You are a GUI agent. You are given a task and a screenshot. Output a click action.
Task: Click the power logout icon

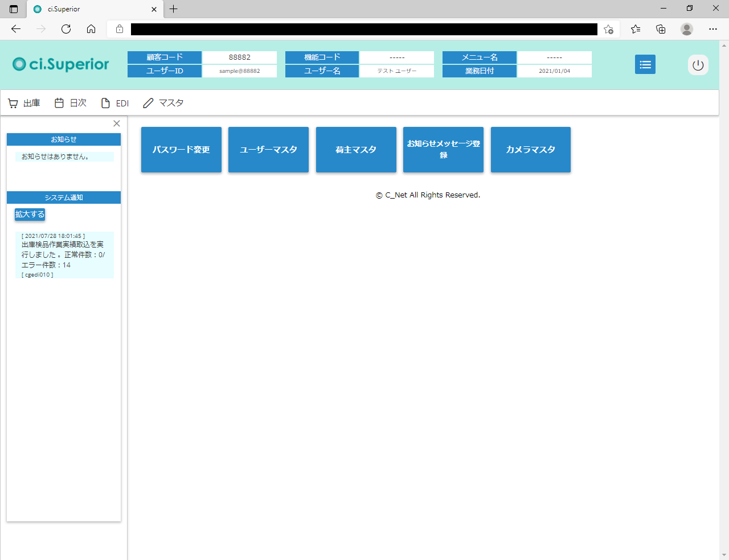coord(698,65)
